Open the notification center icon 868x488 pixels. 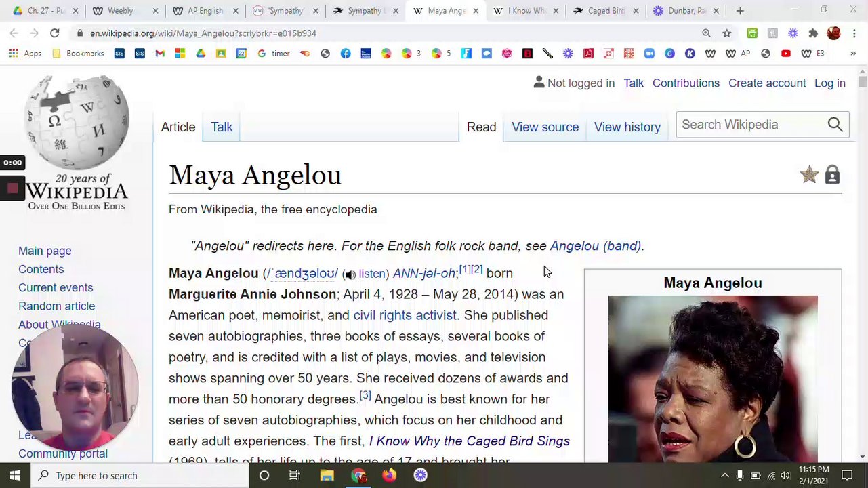click(x=847, y=476)
